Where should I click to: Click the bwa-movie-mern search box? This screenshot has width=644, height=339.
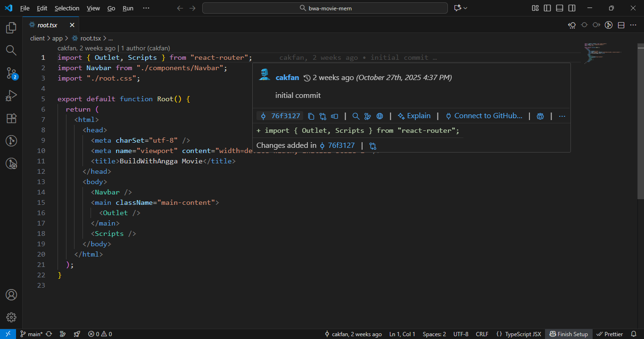[x=325, y=8]
